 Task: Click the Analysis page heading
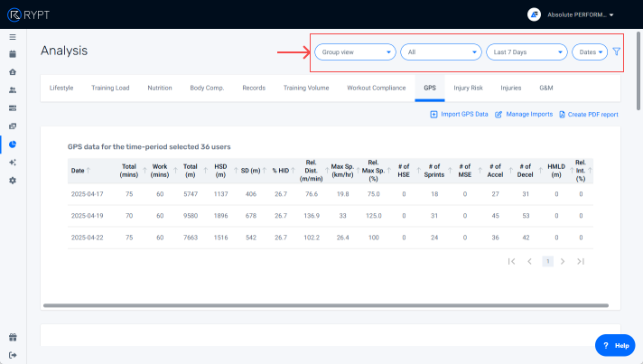click(x=64, y=51)
